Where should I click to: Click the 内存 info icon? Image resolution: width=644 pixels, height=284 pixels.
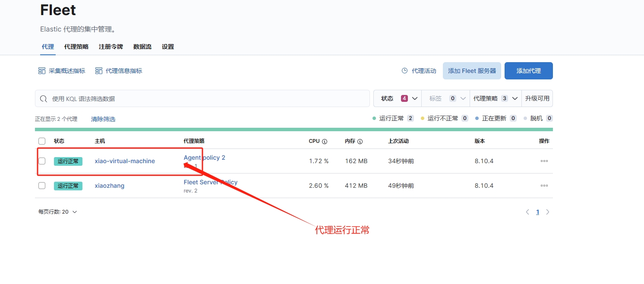(360, 142)
